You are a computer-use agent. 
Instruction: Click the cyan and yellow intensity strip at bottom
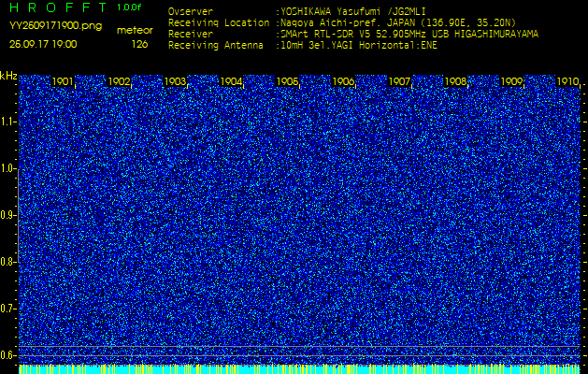[299, 368]
